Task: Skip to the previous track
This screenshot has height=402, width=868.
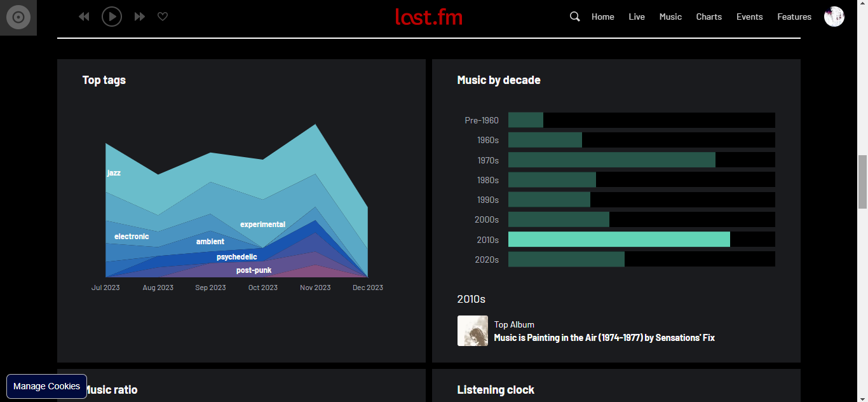Action: pos(84,17)
